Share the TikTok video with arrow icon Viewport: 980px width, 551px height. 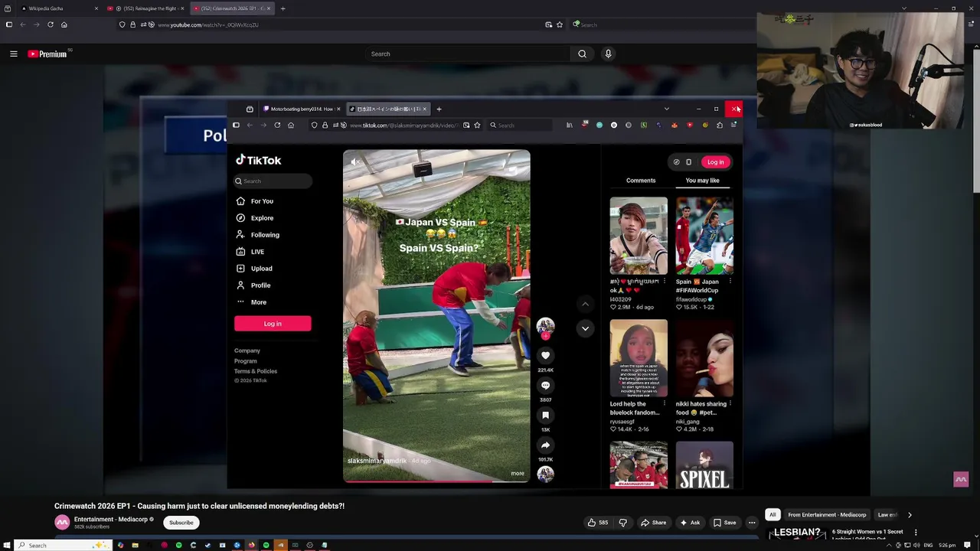point(545,445)
